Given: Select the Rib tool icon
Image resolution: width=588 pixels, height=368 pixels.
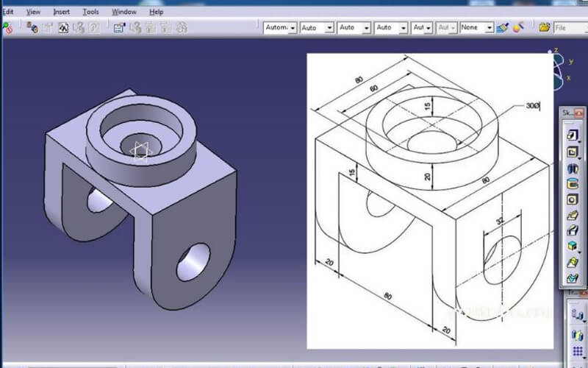Looking at the screenshot, I should click(x=571, y=216).
